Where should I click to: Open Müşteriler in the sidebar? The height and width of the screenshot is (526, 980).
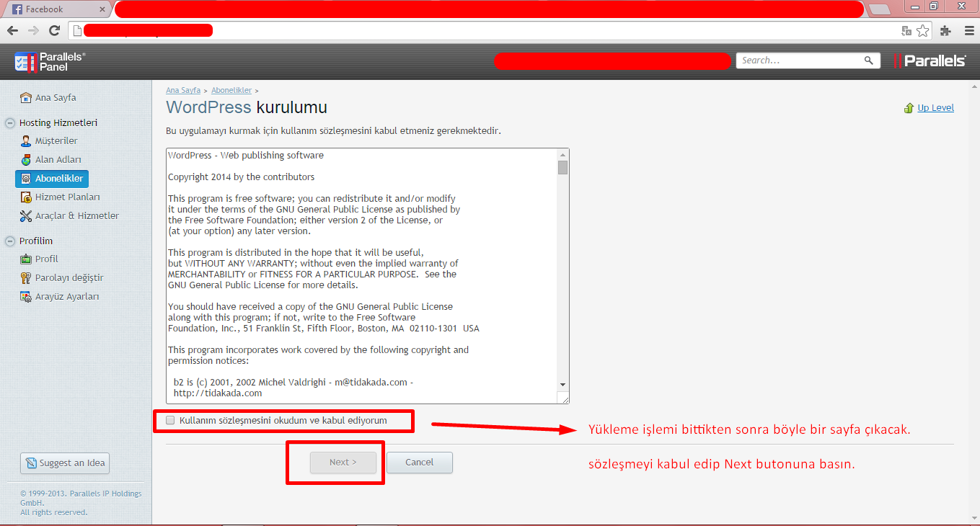coord(56,141)
